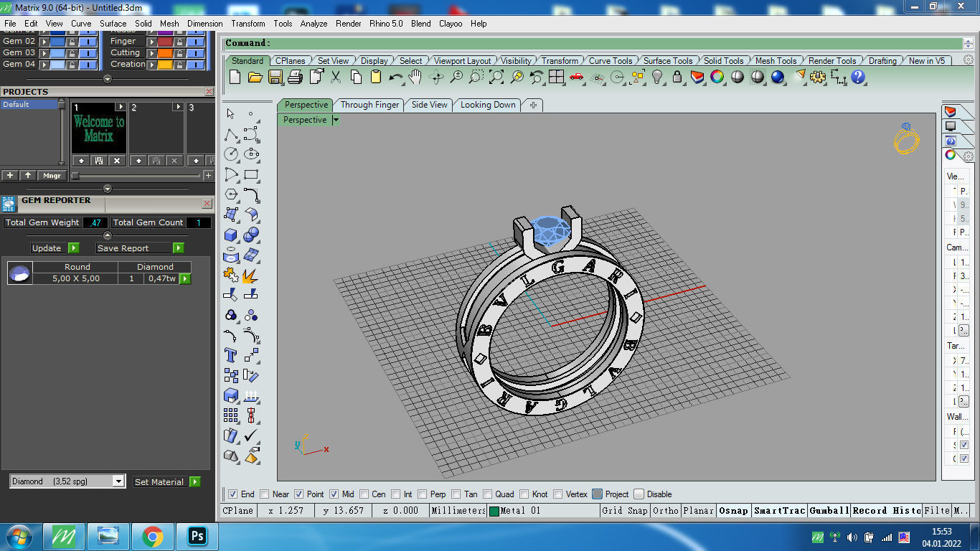Switch to the Curve Tools toolbar tab
This screenshot has width=980, height=551.
(x=611, y=61)
